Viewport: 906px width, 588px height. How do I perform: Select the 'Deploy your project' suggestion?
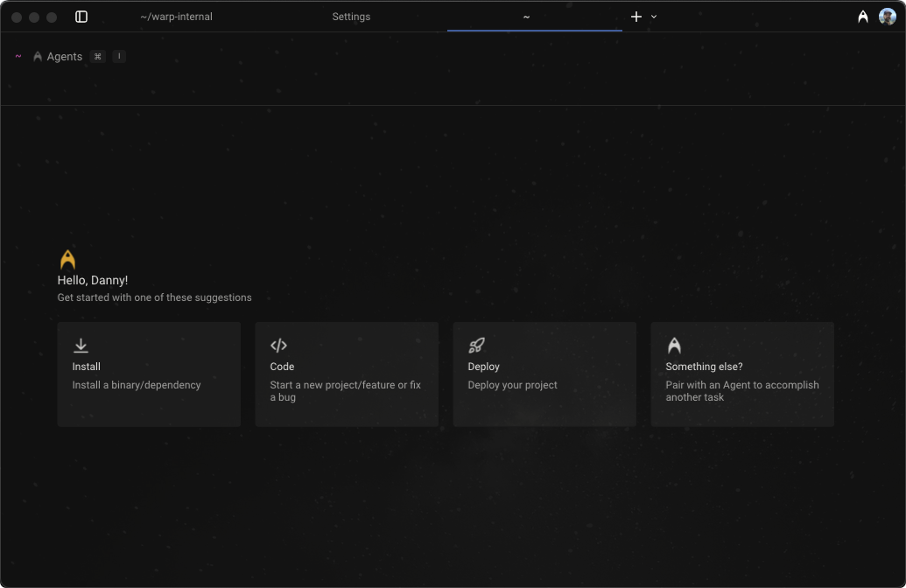click(x=512, y=385)
